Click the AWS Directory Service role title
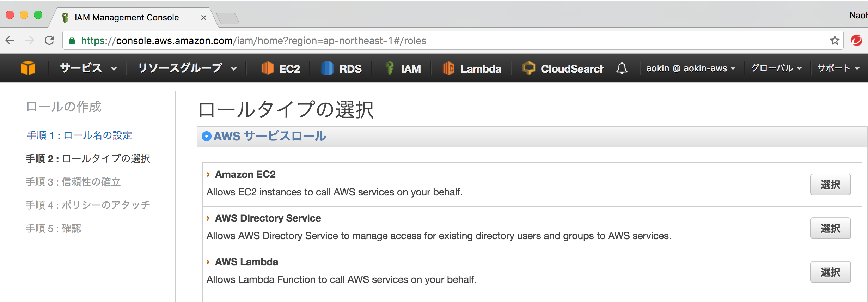The height and width of the screenshot is (302, 868). coord(268,218)
